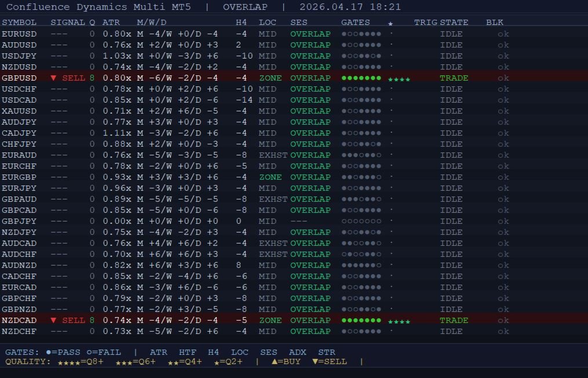
Task: Click the H4 column header
Action: (x=241, y=23)
